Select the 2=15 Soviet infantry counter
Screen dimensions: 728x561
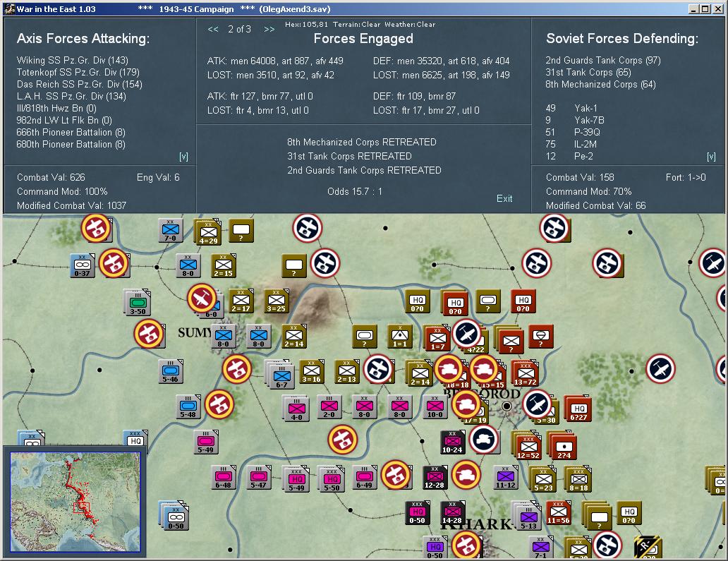224,266
